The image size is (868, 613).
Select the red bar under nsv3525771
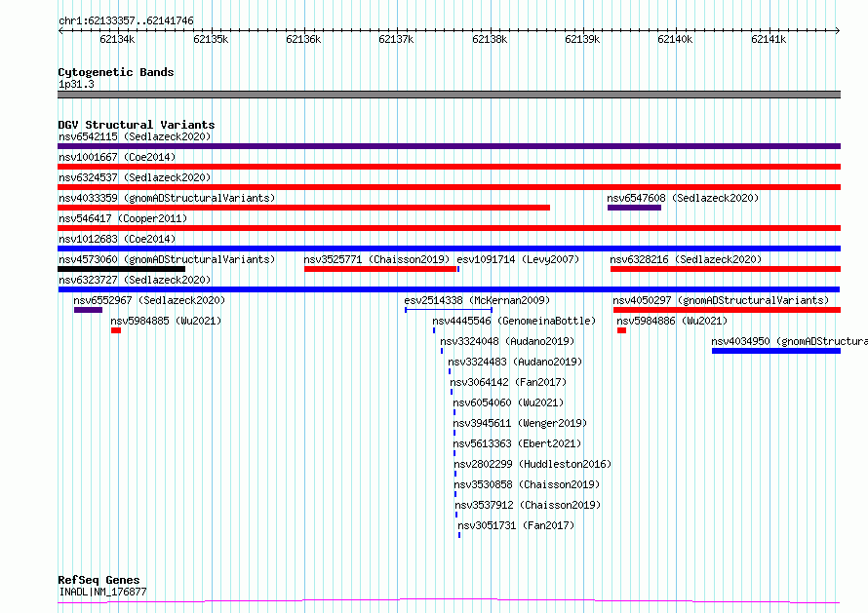tap(380, 269)
